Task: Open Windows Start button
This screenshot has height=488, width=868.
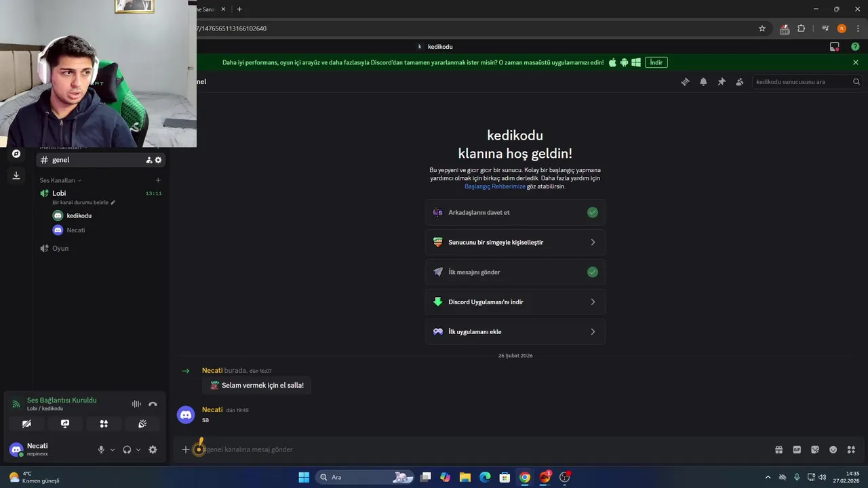Action: point(304,477)
